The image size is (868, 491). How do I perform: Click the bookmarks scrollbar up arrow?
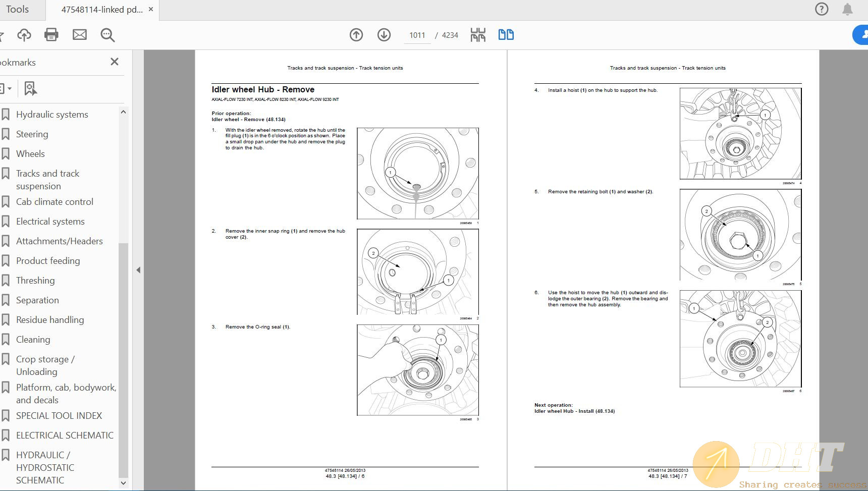coord(123,112)
